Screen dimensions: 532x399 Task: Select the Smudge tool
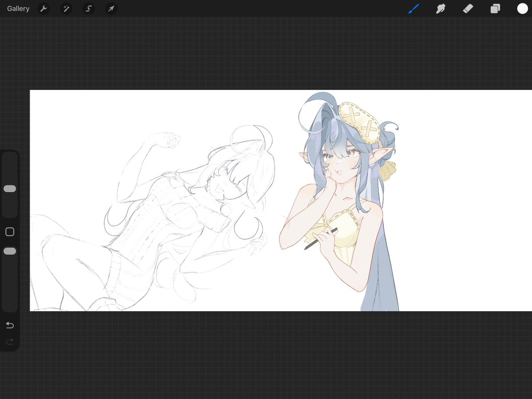click(441, 8)
